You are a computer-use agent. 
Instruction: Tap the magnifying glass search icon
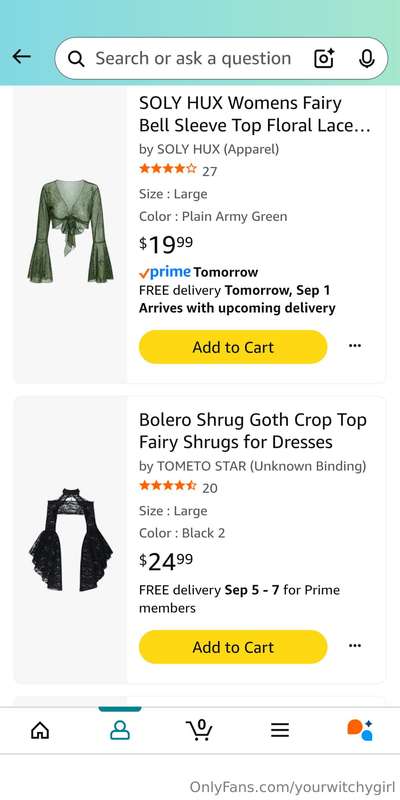pos(76,59)
